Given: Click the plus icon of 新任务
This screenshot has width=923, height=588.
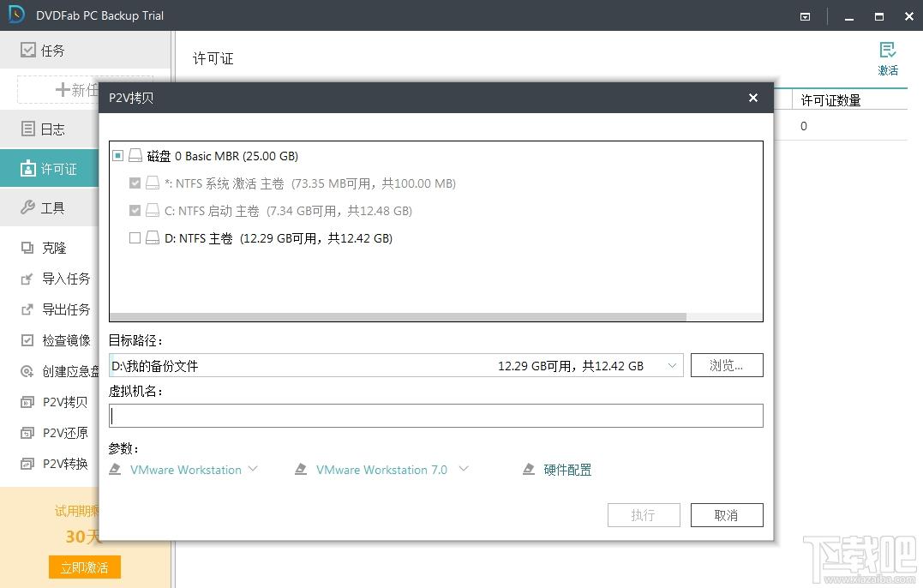Looking at the screenshot, I should pos(63,89).
